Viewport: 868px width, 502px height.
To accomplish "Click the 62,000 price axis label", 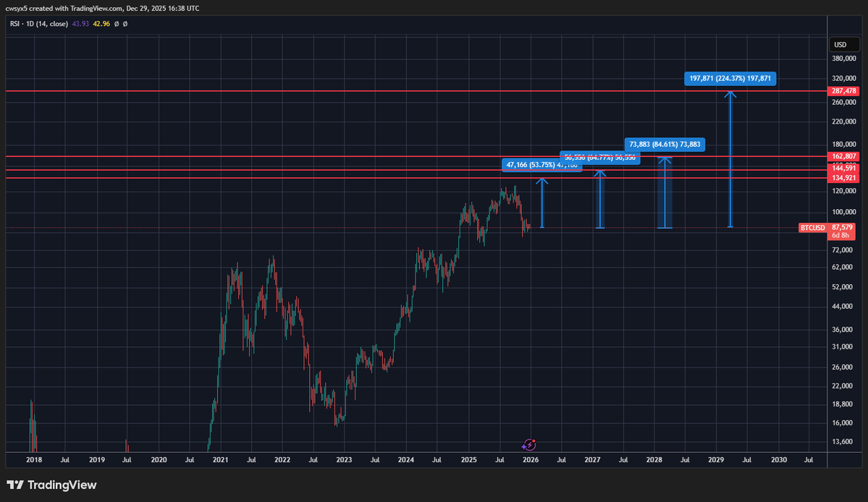I will coord(842,267).
